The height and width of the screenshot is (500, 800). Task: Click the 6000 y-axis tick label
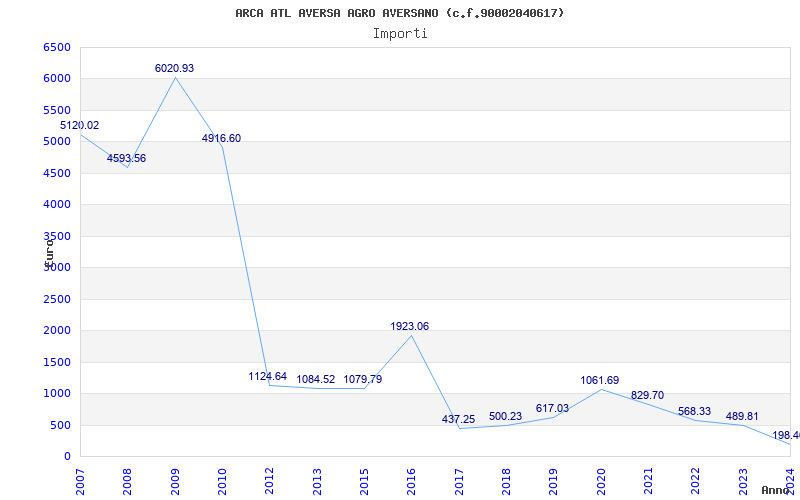(57, 79)
